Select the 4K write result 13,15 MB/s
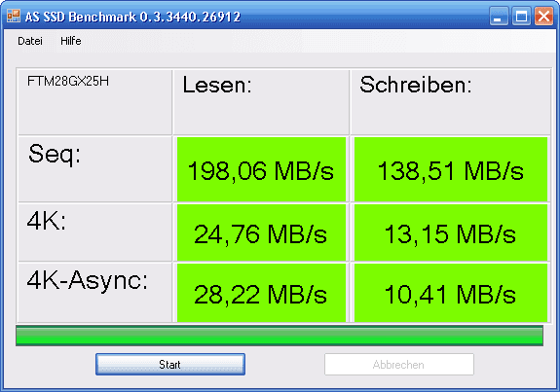Viewport: 560px width, 392px height. [x=451, y=232]
